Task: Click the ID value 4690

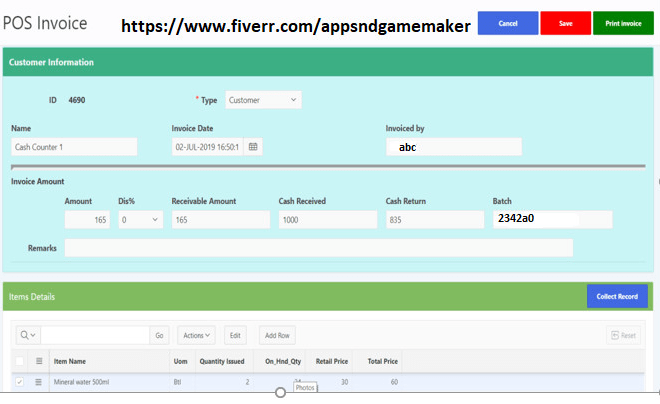Action: (x=77, y=100)
